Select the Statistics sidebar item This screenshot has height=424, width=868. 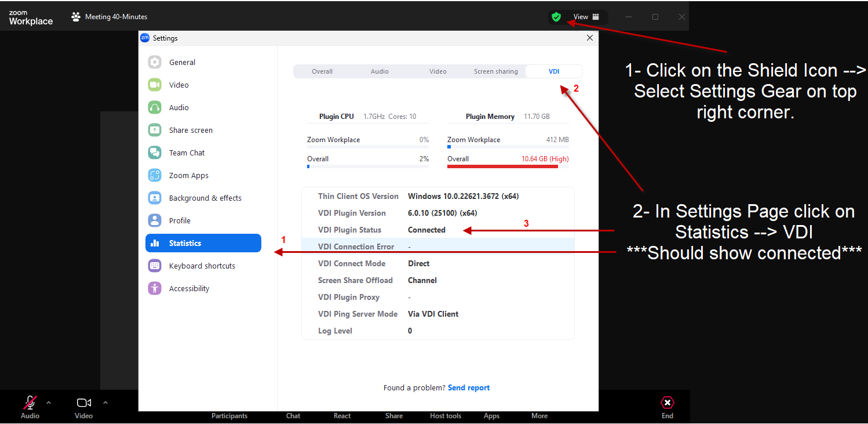pyautogui.click(x=203, y=243)
